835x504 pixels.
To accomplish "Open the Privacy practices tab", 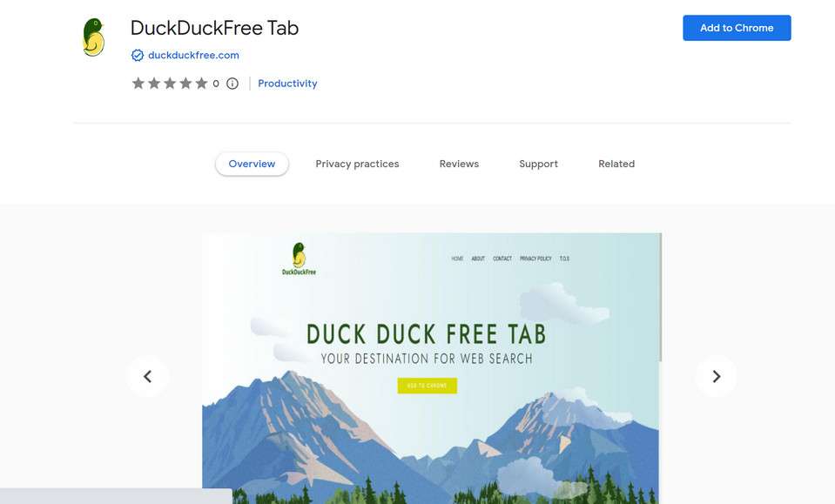I will [357, 164].
